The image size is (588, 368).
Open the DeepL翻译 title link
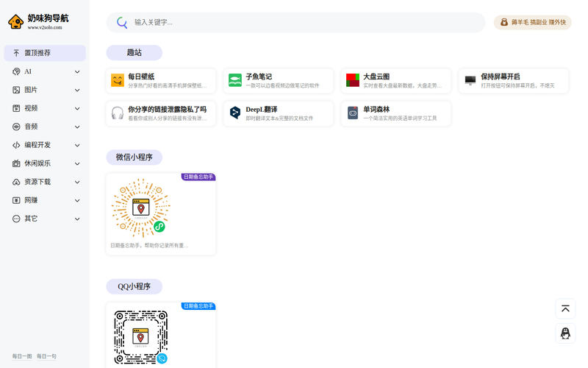(x=262, y=109)
